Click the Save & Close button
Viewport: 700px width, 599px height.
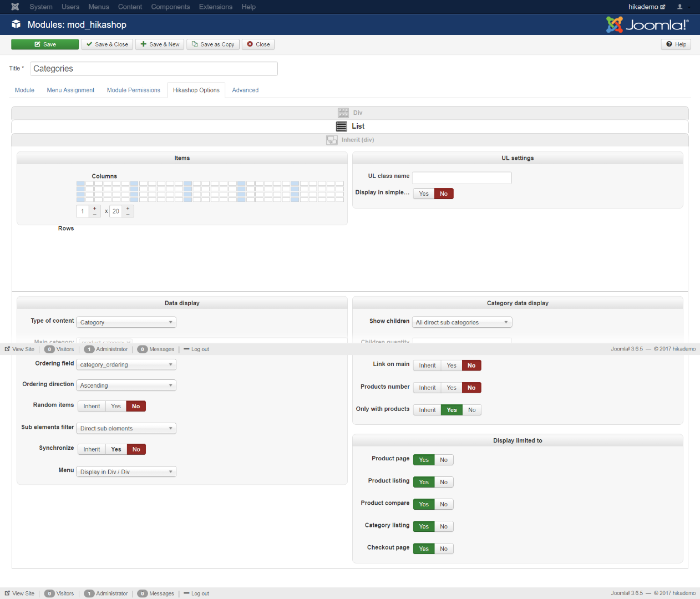107,44
